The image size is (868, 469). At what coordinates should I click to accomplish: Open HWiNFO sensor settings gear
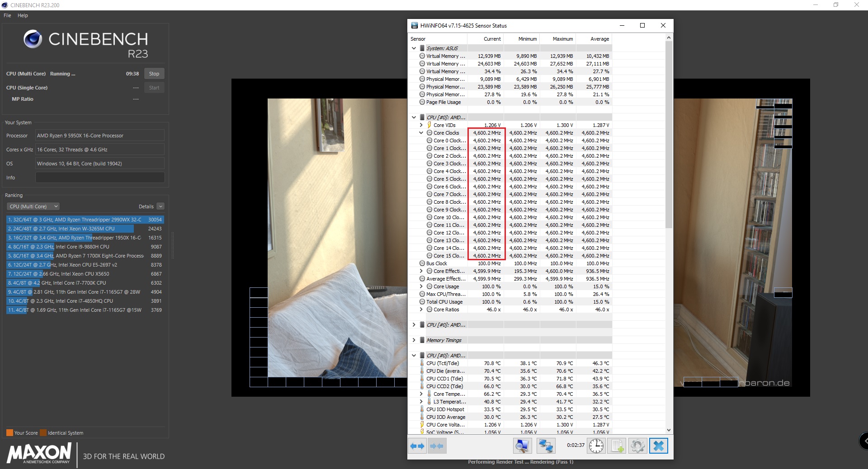point(637,446)
